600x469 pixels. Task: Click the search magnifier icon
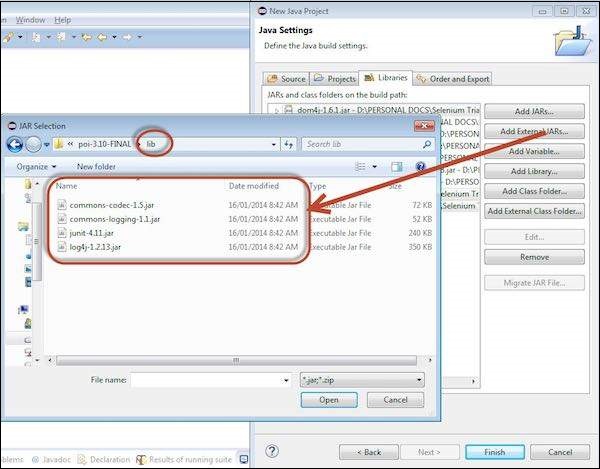(x=427, y=144)
